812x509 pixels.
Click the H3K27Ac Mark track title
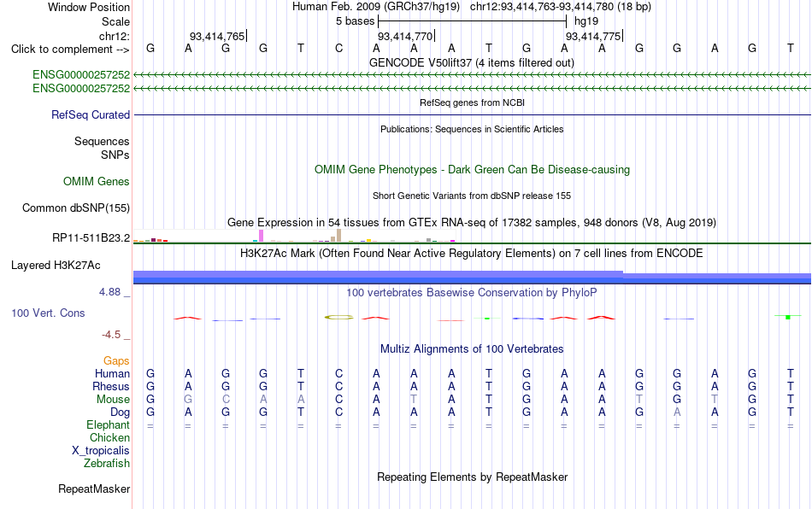click(472, 253)
